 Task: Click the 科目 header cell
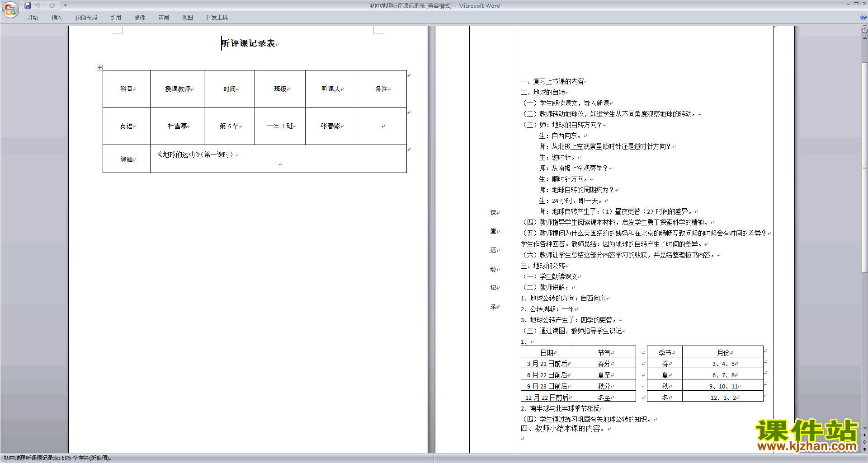[127, 89]
